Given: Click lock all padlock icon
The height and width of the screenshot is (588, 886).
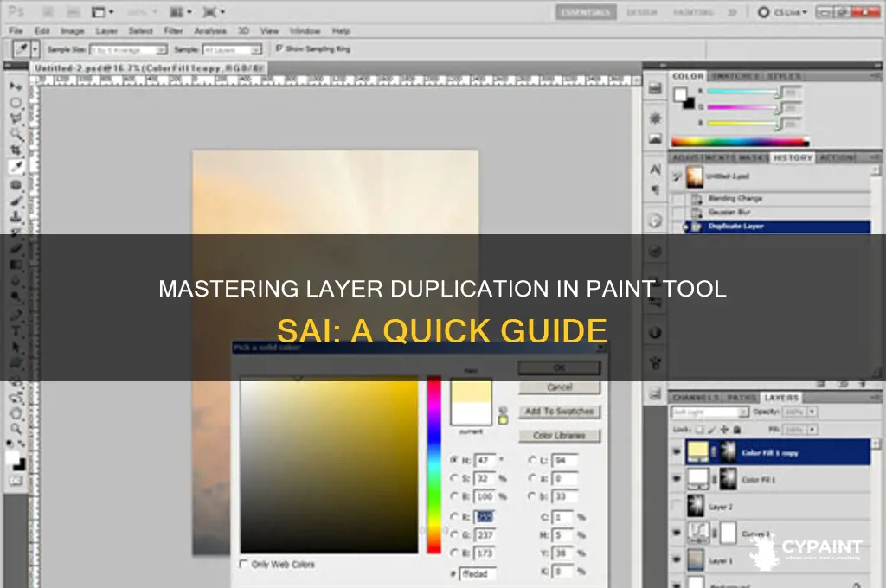Looking at the screenshot, I should (x=737, y=430).
